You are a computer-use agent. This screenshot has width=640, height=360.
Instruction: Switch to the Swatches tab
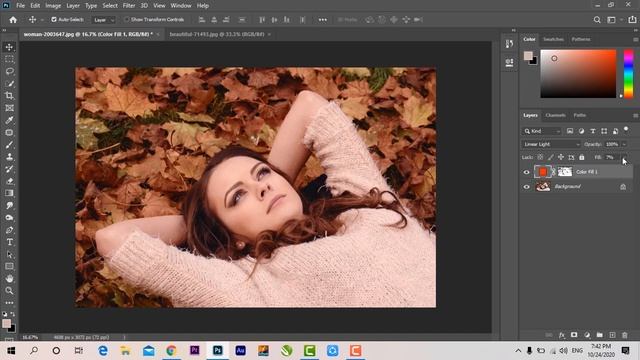coord(553,39)
